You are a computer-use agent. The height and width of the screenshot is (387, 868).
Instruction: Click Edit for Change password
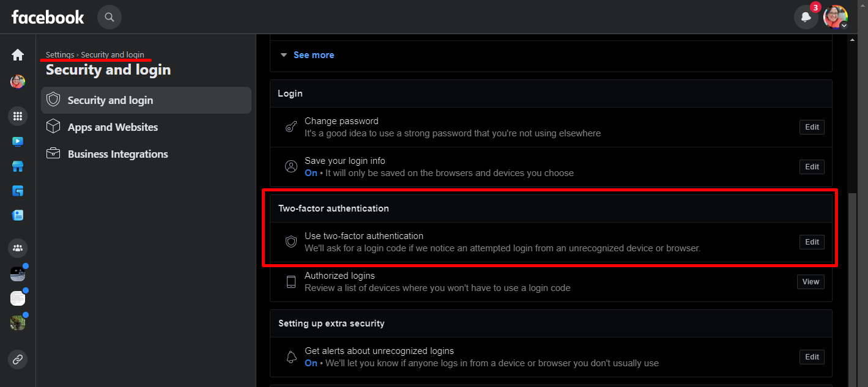click(812, 127)
